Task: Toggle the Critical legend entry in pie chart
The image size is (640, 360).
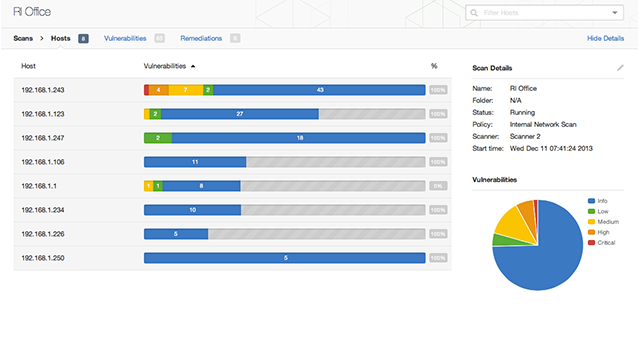Action: [x=601, y=242]
